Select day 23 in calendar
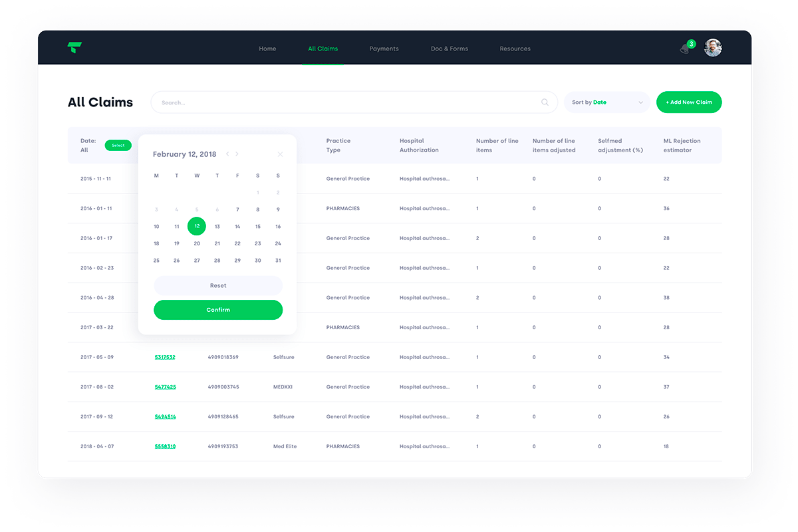The height and width of the screenshot is (532, 798). (x=258, y=243)
